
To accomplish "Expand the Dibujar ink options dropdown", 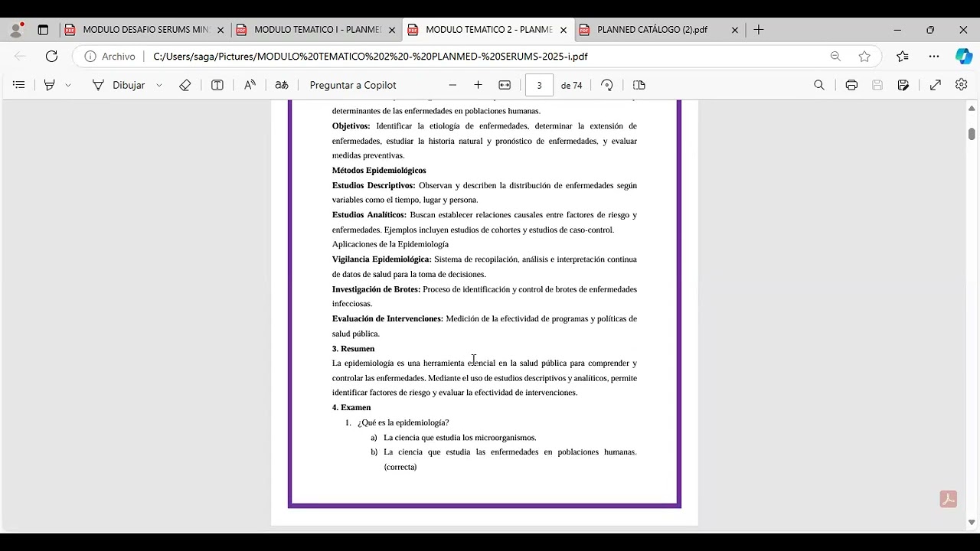I will tap(159, 85).
